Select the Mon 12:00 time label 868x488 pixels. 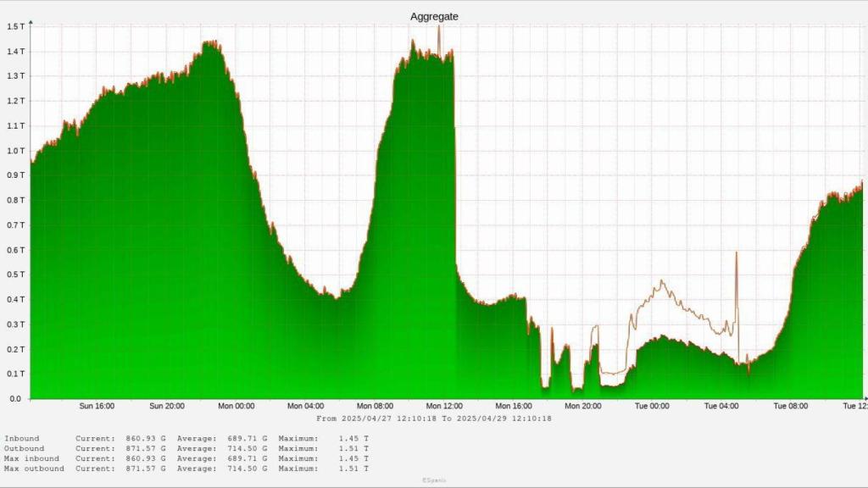pyautogui.click(x=444, y=407)
